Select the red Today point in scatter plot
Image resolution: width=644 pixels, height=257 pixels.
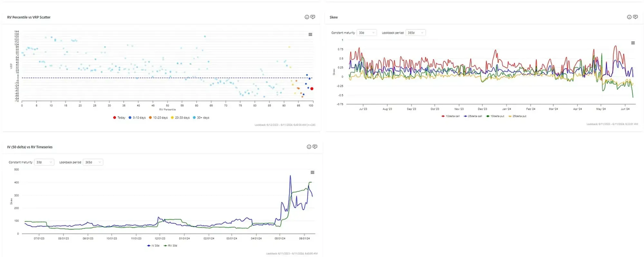click(x=312, y=89)
